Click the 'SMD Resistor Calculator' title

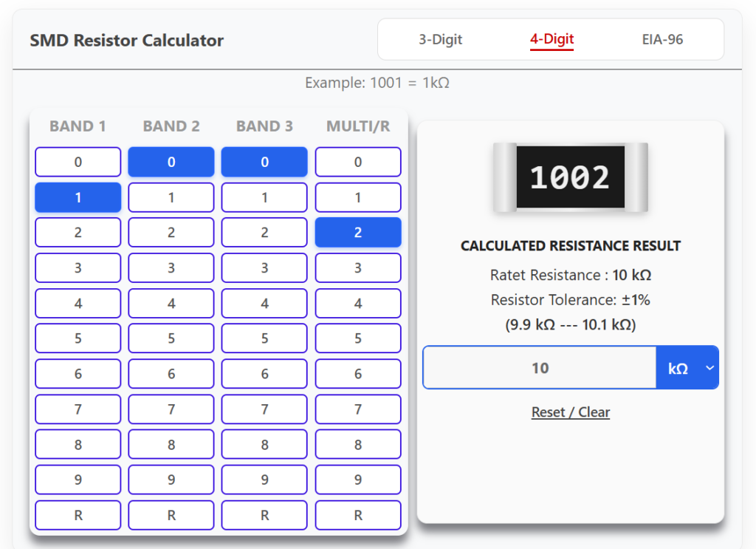(127, 41)
